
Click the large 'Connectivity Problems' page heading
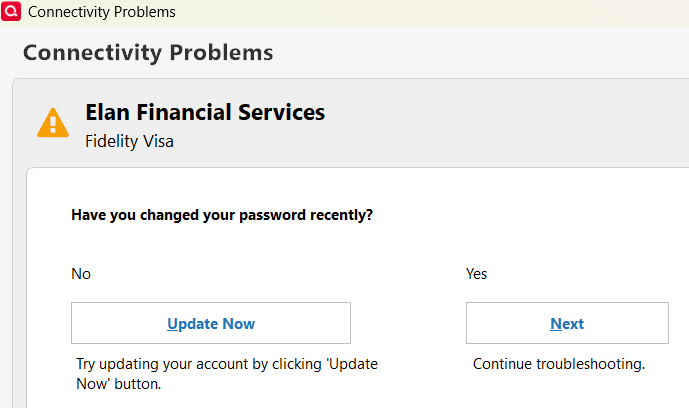click(x=148, y=52)
